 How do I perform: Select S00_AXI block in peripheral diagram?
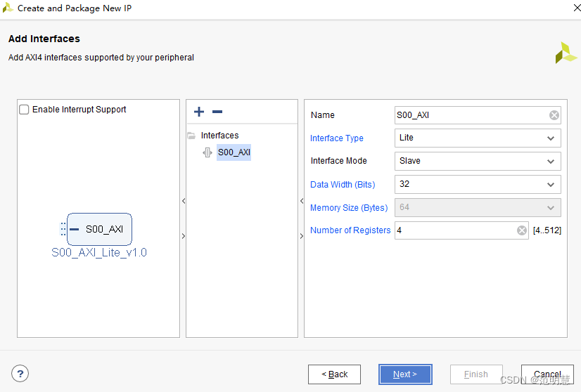coord(99,229)
